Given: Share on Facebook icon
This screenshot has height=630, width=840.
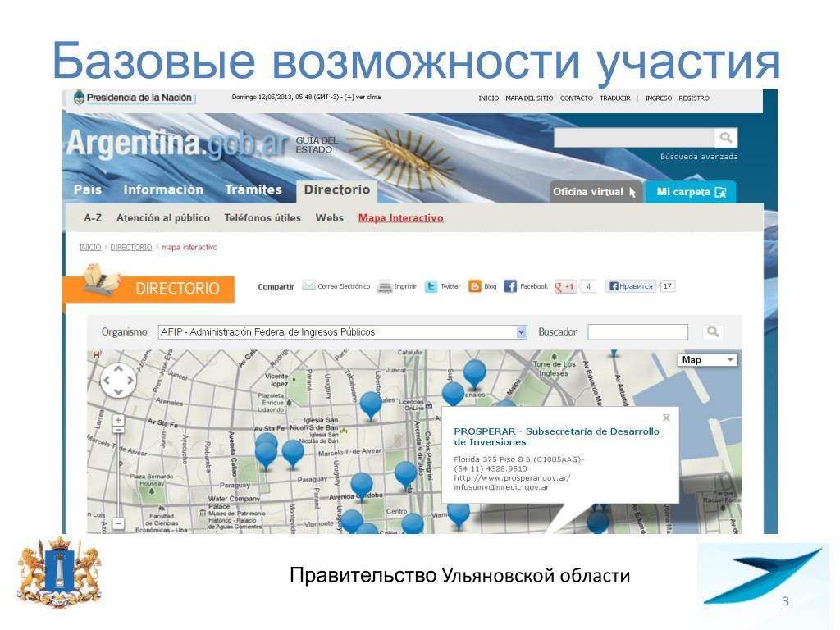Looking at the screenshot, I should pos(510,286).
